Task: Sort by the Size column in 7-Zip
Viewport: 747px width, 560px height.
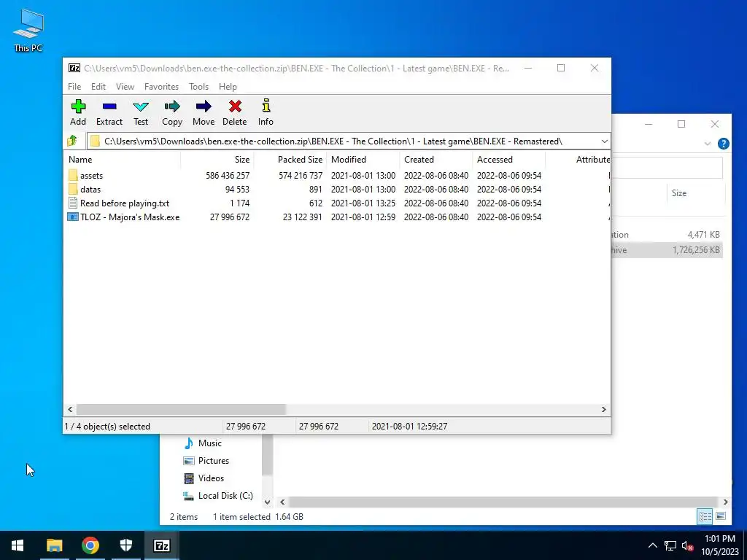Action: point(217,160)
